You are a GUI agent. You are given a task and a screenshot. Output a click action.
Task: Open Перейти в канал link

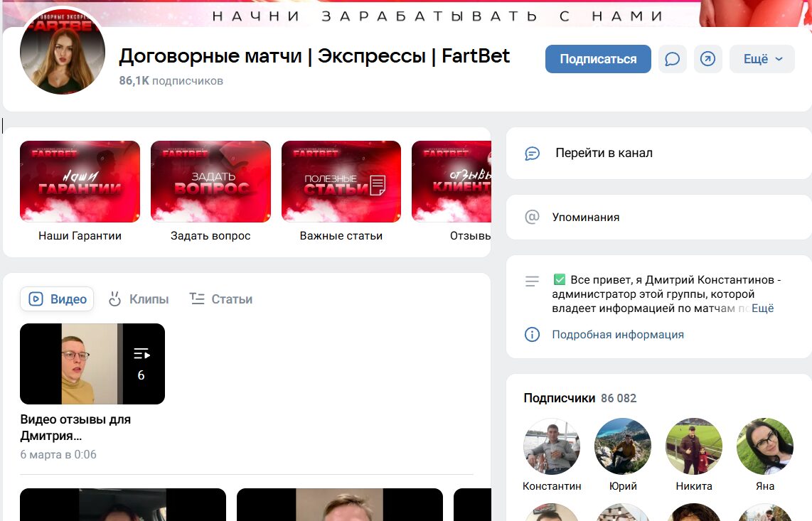point(604,153)
